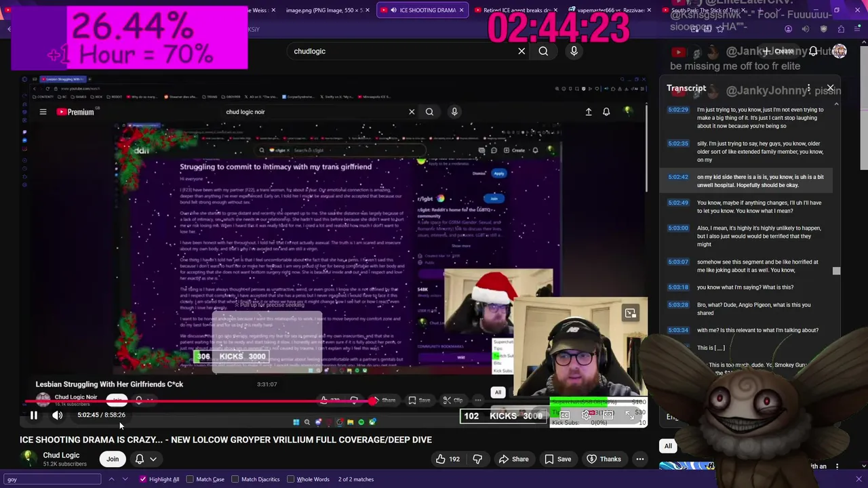Screen dimensions: 868x488
Task: Switch player to theater mode
Action: [608, 415]
